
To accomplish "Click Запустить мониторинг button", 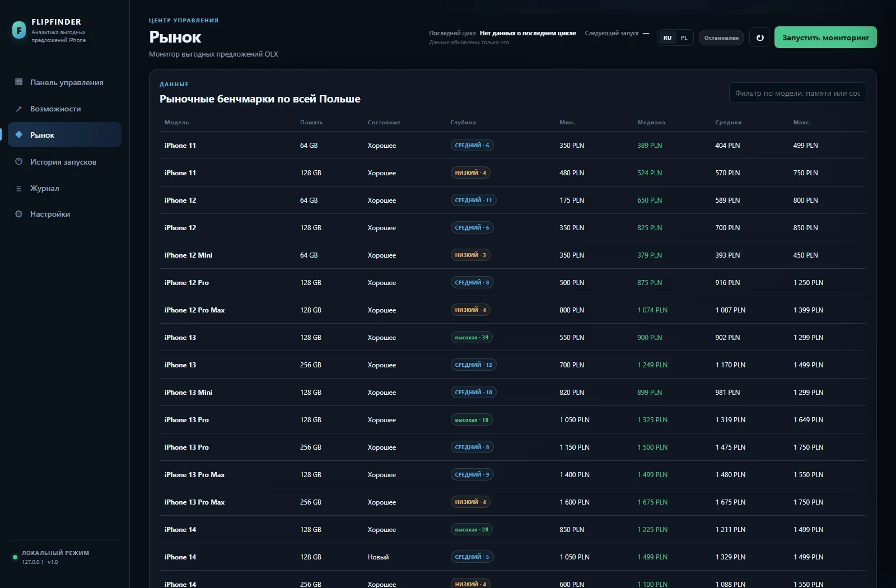I will click(x=825, y=38).
